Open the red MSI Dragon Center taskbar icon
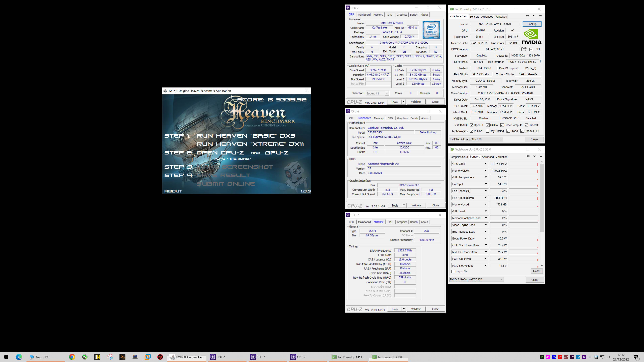 click(x=160, y=357)
